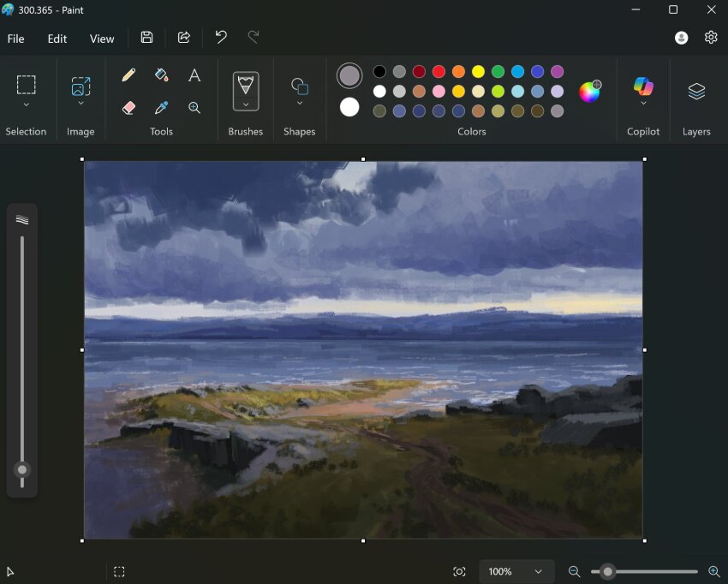Image resolution: width=728 pixels, height=584 pixels.
Task: Expand the Brushes dropdown
Action: (246, 105)
